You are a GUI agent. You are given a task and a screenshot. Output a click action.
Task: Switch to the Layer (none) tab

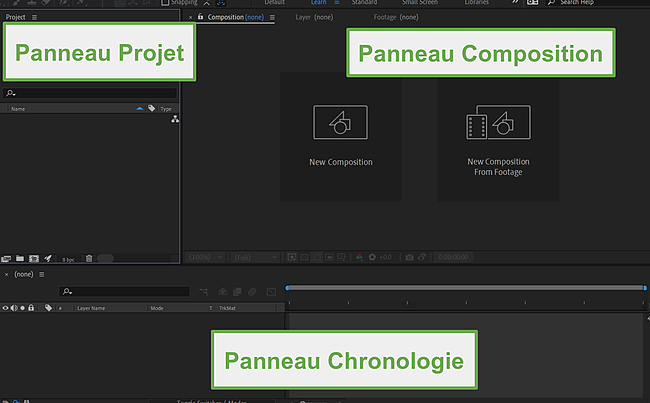click(x=314, y=17)
